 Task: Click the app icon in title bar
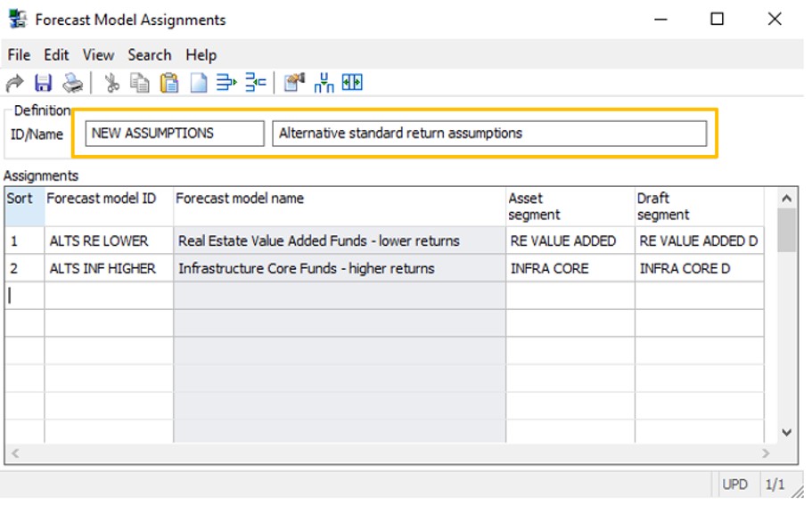[x=18, y=19]
